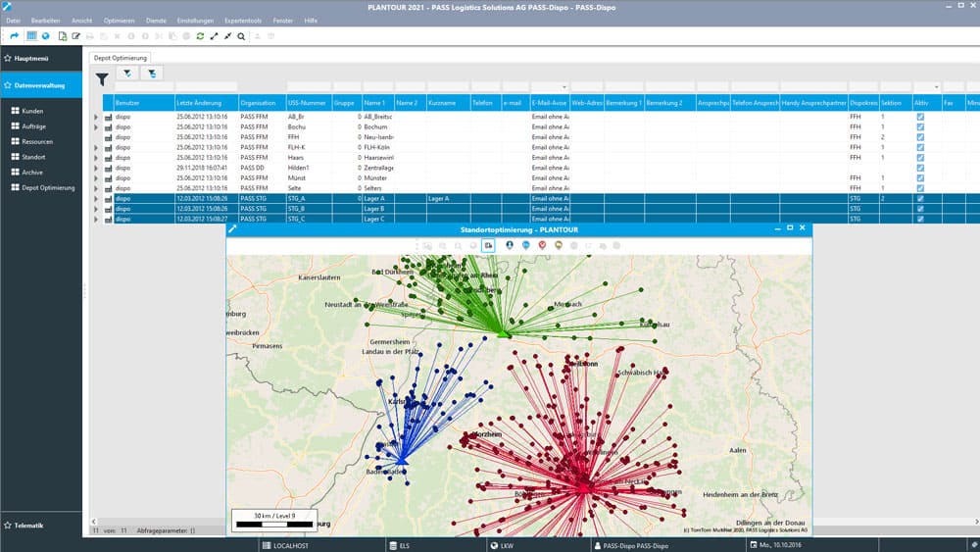Toggle Aktiv checkbox for Münst row
Screen dimensions: 980x552
(x=920, y=178)
